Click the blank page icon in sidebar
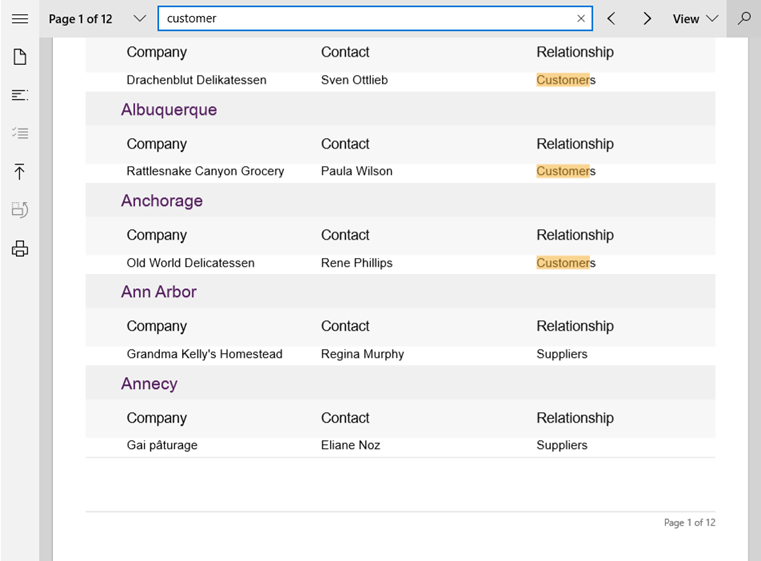This screenshot has width=761, height=561. 19,57
